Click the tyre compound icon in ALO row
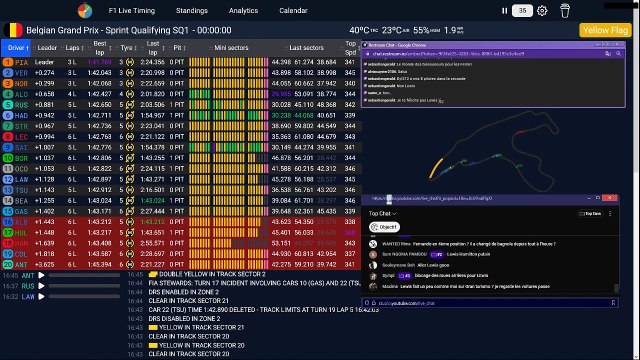 tap(130, 94)
